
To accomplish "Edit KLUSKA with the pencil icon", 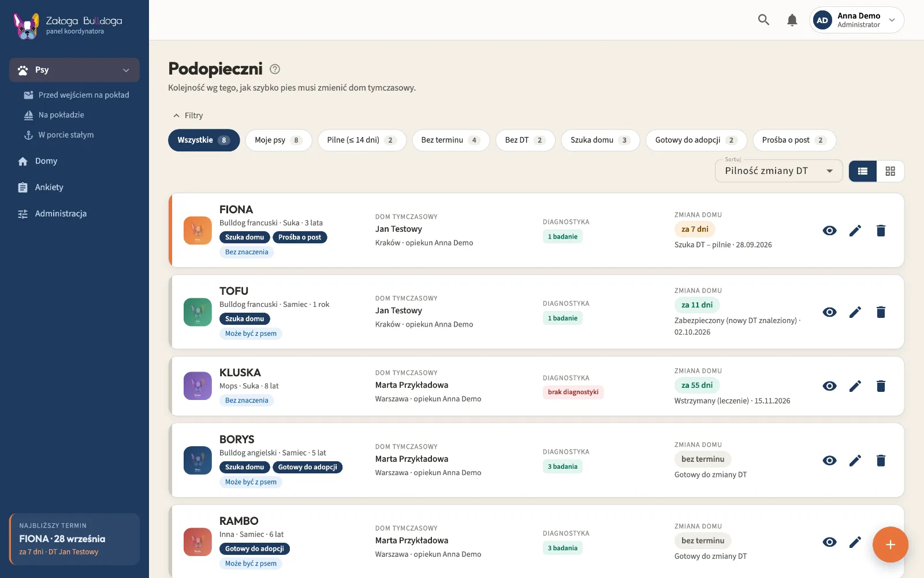I will click(855, 386).
